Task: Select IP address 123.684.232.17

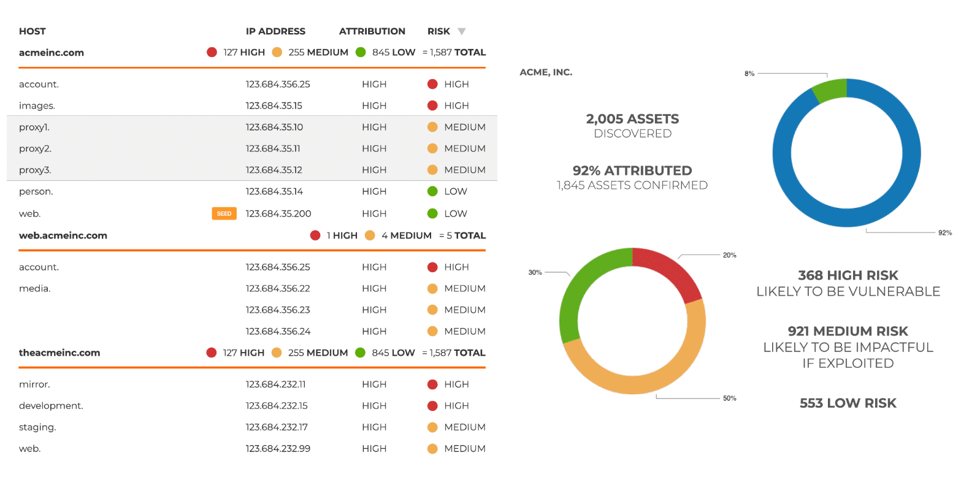Action: 277,427
